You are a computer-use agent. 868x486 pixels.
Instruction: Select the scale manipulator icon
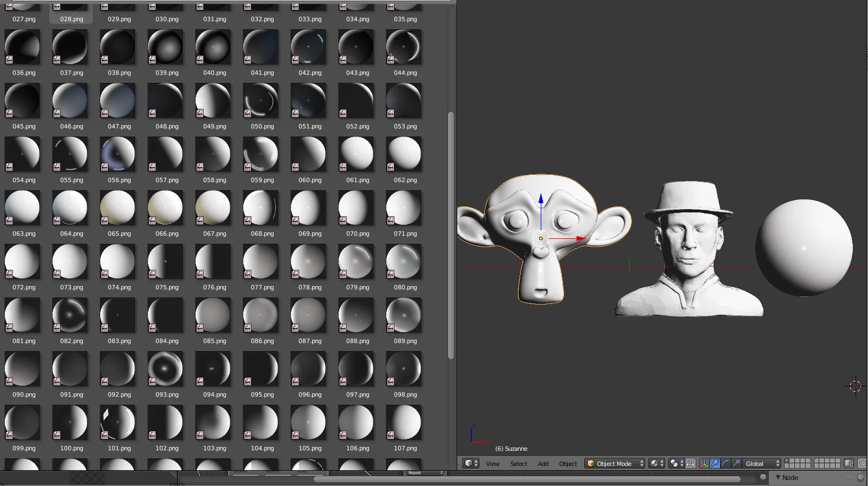pyautogui.click(x=736, y=463)
